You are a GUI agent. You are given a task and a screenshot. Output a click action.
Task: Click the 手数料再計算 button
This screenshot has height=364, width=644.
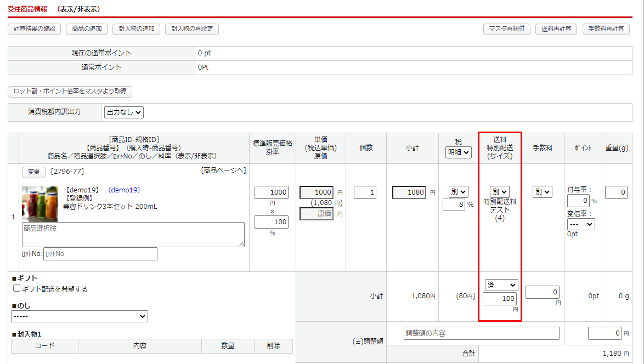click(x=606, y=29)
